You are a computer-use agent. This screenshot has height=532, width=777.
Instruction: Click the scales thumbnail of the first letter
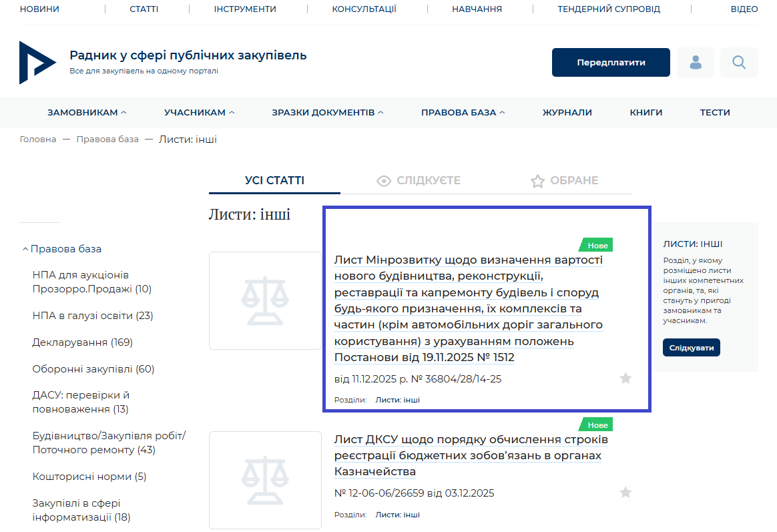pyautogui.click(x=265, y=300)
